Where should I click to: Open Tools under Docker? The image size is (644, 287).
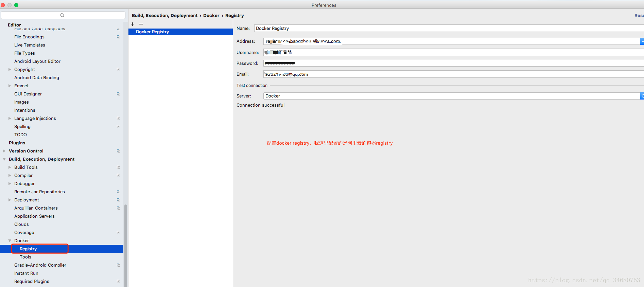pos(25,257)
